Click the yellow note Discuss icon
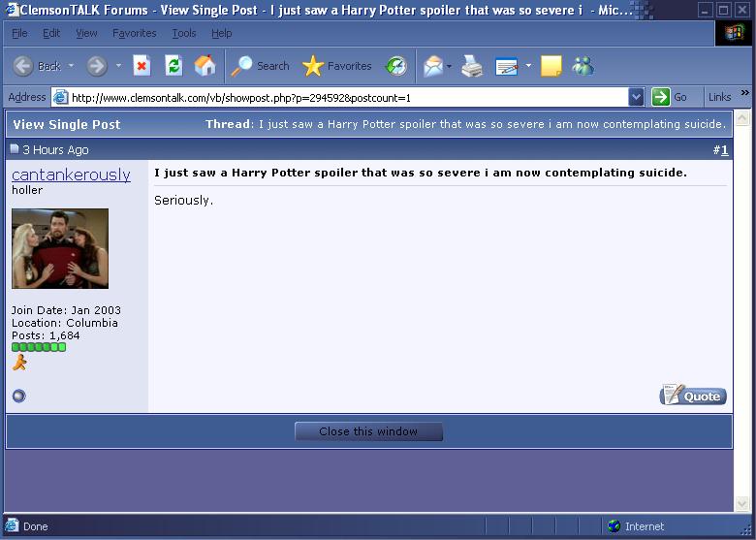The height and width of the screenshot is (540, 756). pyautogui.click(x=551, y=66)
